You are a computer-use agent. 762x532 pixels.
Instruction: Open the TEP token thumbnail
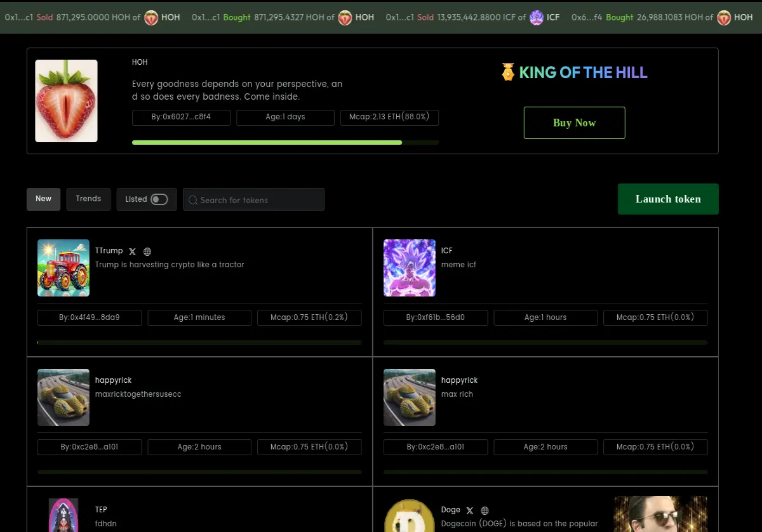[63, 515]
